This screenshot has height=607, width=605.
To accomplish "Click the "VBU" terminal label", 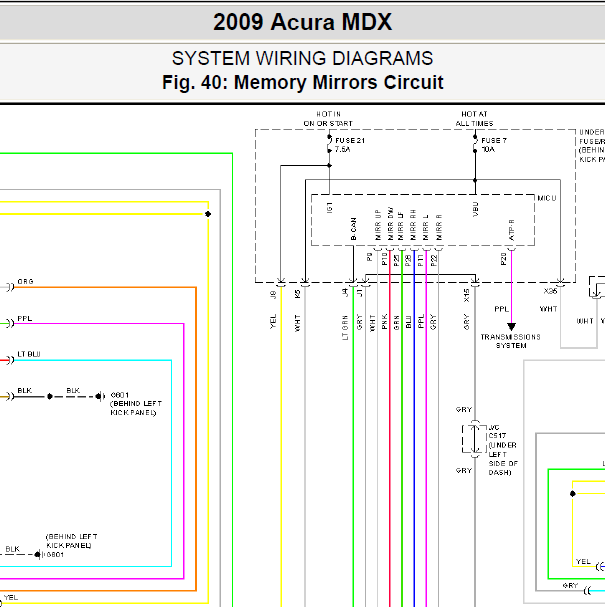I will (x=476, y=209).
